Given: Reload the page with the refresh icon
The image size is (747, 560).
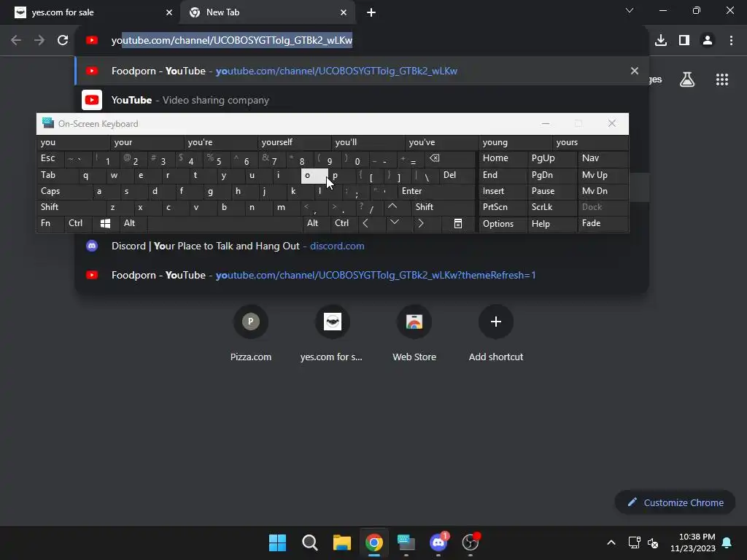Looking at the screenshot, I should (63, 41).
